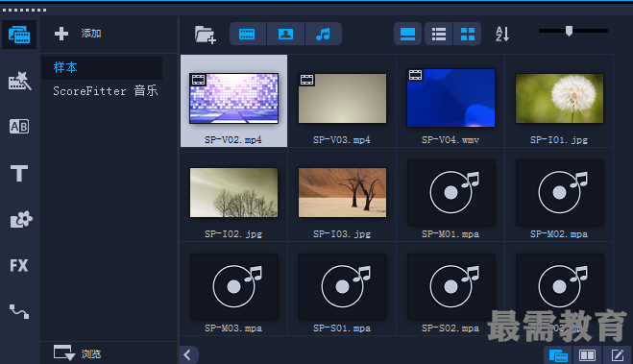Select SP-S02.mpa audio clip
The image size is (633, 364).
coord(450,286)
